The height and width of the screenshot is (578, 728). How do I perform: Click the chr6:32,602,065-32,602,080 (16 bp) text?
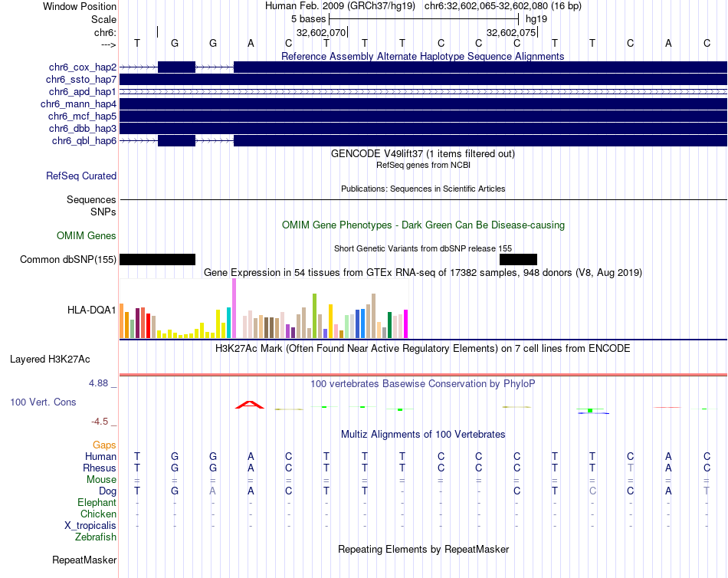pyautogui.click(x=503, y=6)
